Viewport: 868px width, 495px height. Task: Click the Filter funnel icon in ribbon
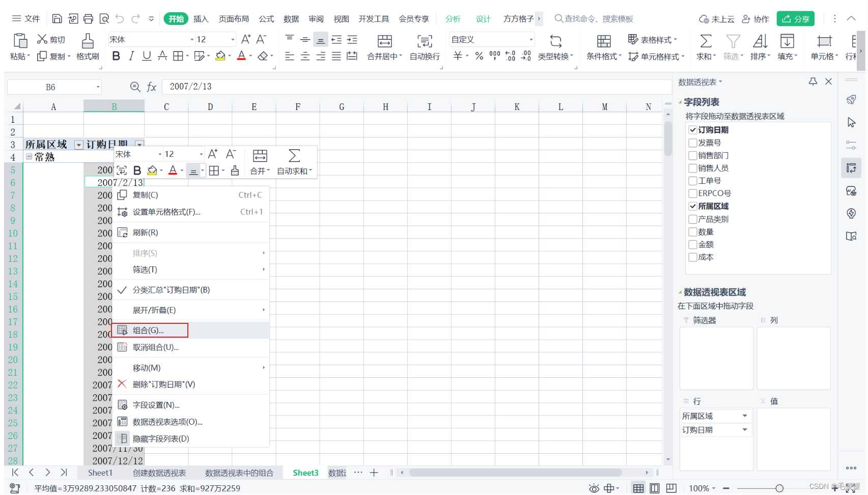(x=733, y=41)
